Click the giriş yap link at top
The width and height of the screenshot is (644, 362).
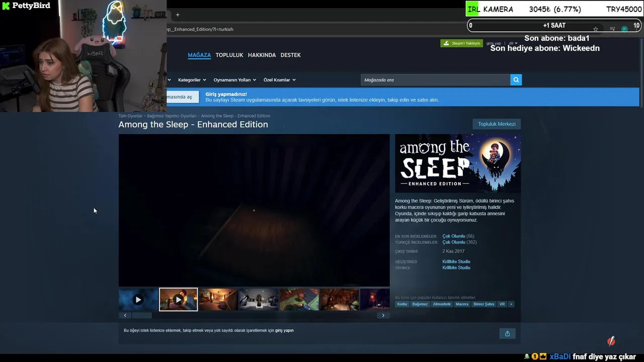494,43
